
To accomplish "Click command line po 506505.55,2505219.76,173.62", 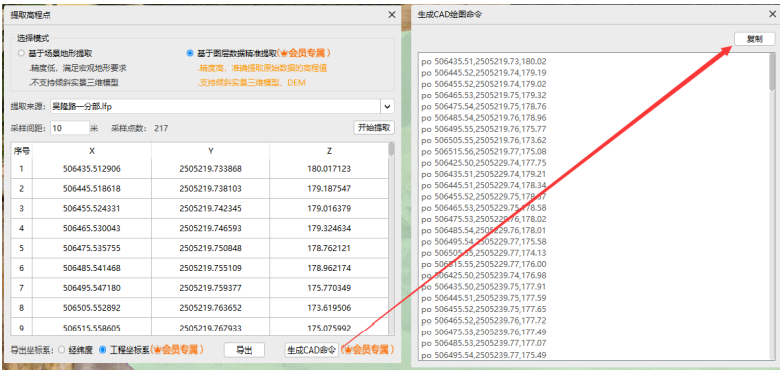I will point(484,140).
